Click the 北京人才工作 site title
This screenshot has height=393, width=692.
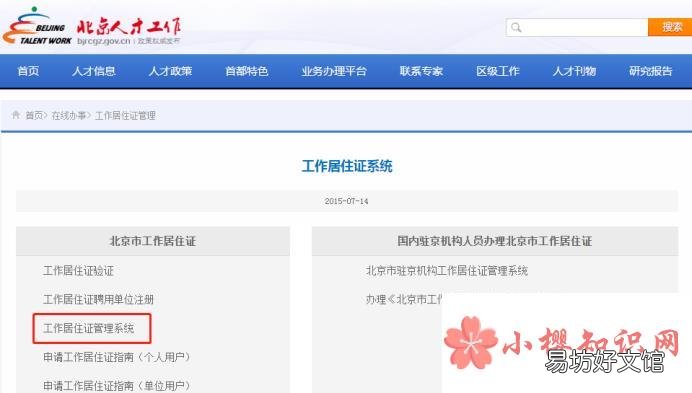pyautogui.click(x=128, y=27)
